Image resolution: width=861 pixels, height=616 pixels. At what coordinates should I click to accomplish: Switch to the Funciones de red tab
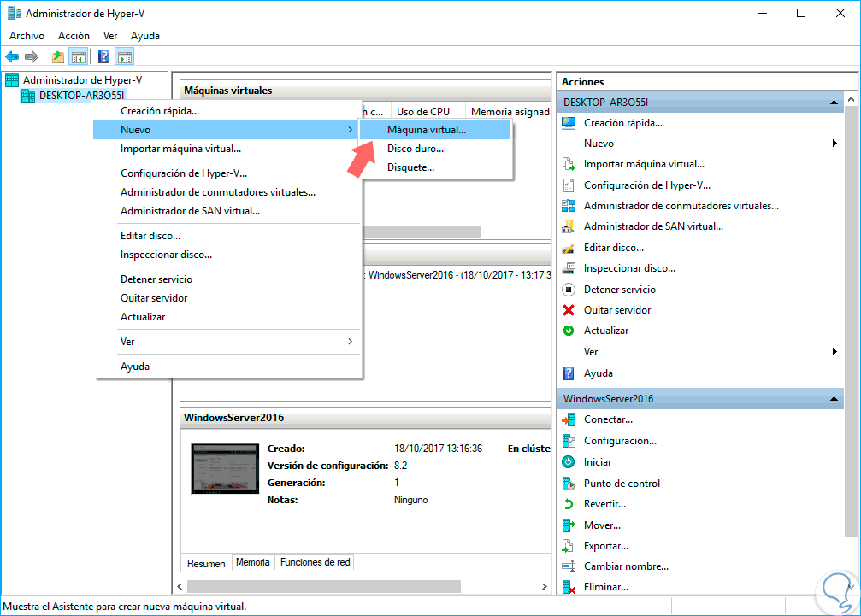pyautogui.click(x=316, y=562)
